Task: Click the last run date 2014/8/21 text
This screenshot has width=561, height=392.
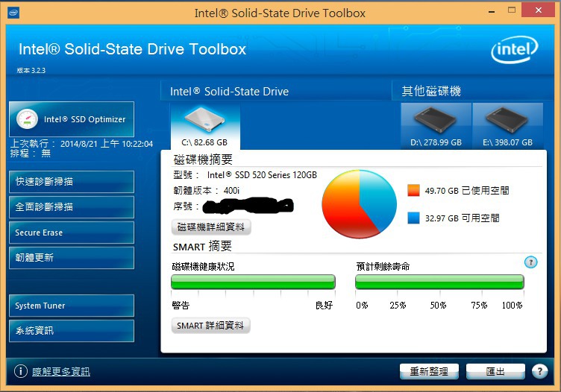Action: click(x=107, y=144)
